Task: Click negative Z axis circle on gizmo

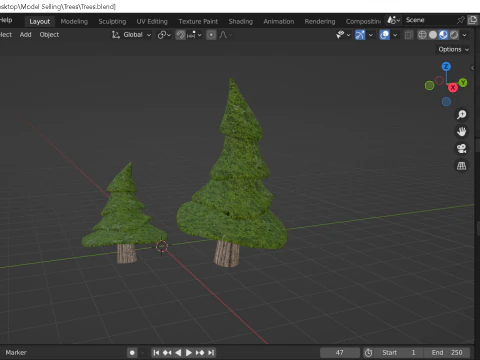Action: click(446, 102)
